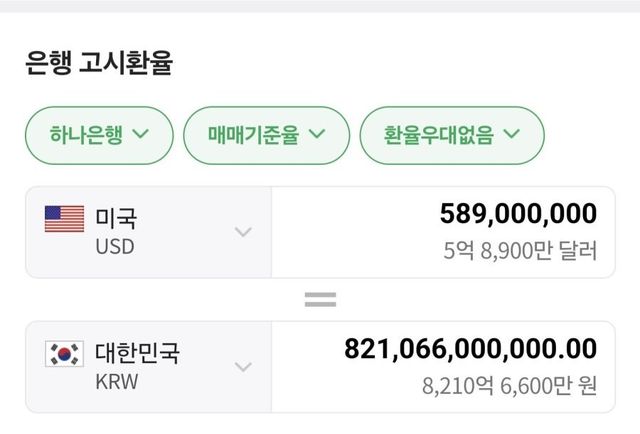Click the 821,066,000,000.00 KRW amount field
640x434 pixels.
471,348
